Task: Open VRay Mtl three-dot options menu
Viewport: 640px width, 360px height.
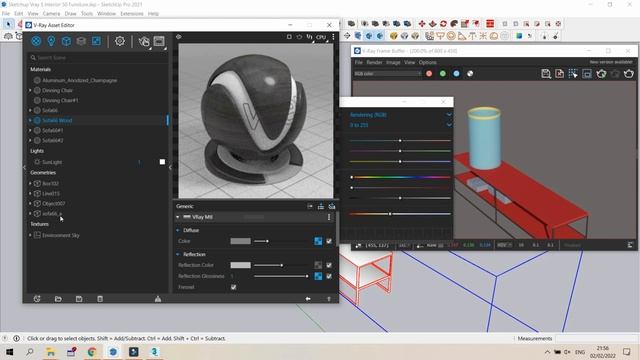Action: point(329,217)
